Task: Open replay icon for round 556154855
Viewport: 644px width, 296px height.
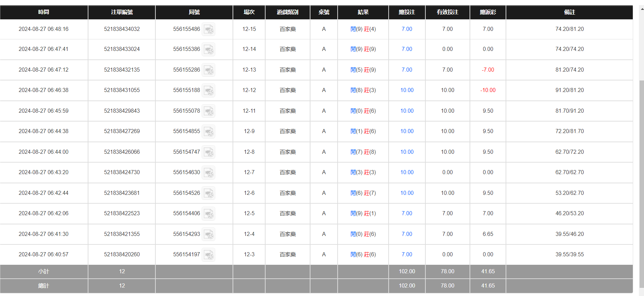Action: tap(208, 131)
